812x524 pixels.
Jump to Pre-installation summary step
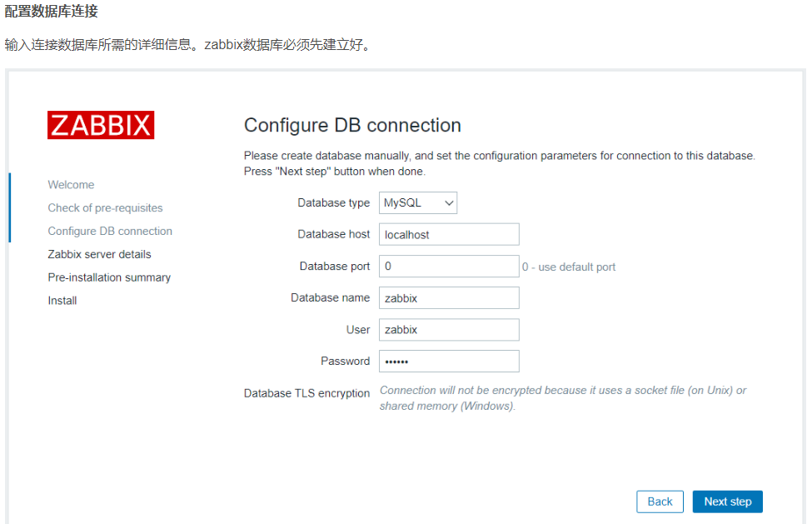point(109,277)
